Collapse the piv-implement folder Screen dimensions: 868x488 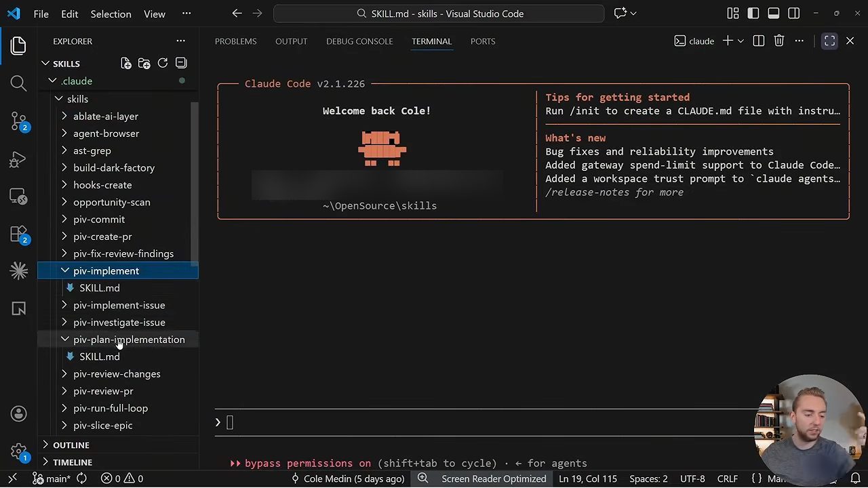click(106, 270)
